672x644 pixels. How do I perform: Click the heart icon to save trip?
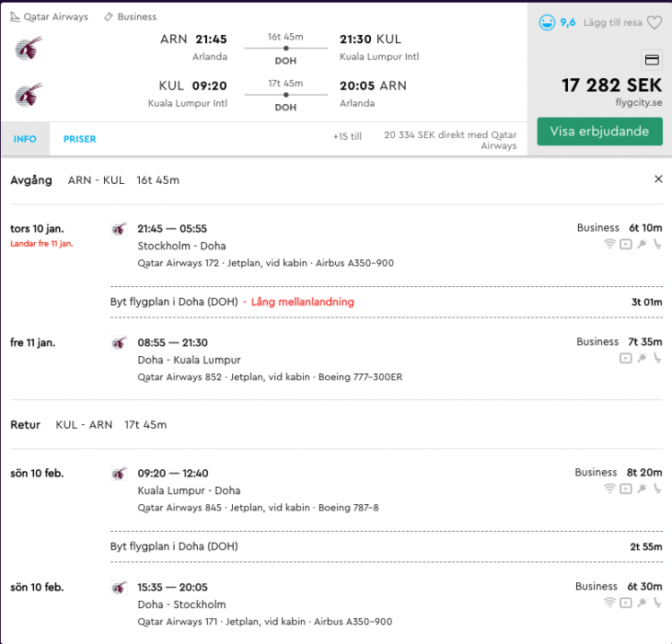tap(655, 23)
